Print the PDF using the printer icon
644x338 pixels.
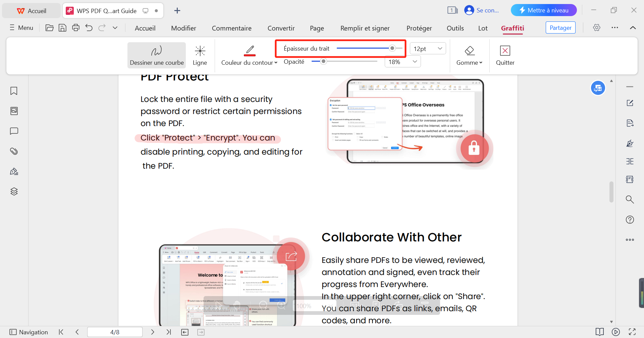click(x=76, y=28)
